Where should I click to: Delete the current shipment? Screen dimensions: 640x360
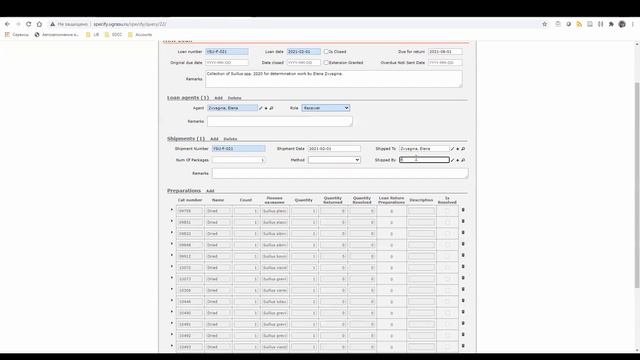(x=230, y=139)
